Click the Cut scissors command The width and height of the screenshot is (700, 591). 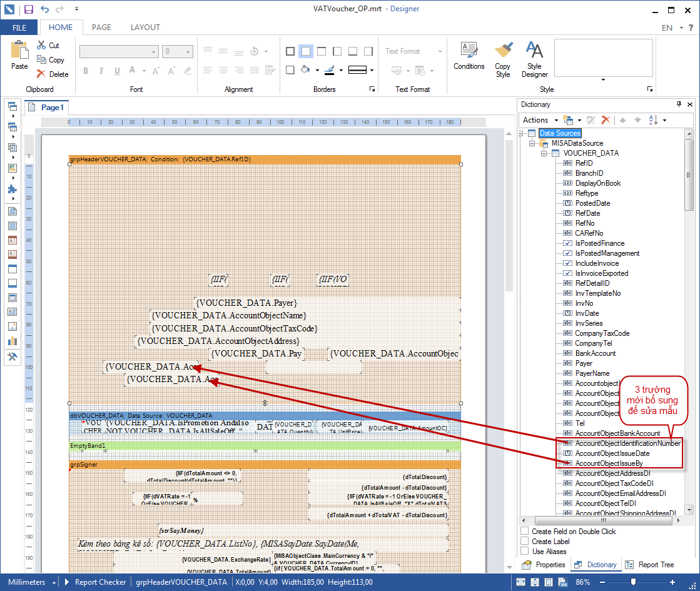coord(48,45)
